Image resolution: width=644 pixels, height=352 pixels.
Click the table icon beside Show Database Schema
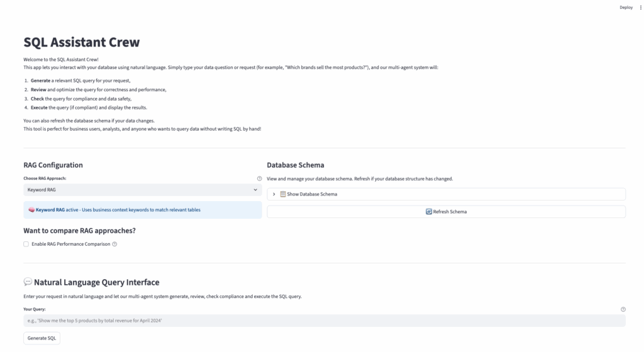(283, 194)
